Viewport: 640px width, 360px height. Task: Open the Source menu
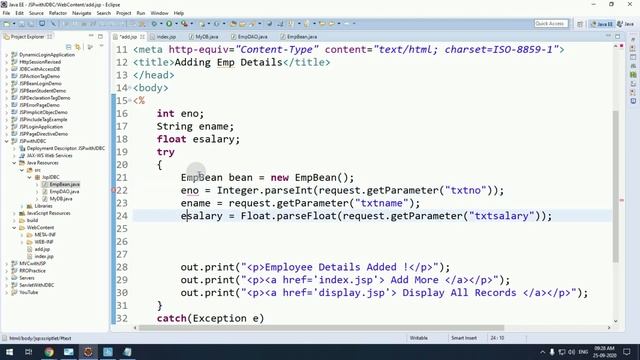(36, 13)
